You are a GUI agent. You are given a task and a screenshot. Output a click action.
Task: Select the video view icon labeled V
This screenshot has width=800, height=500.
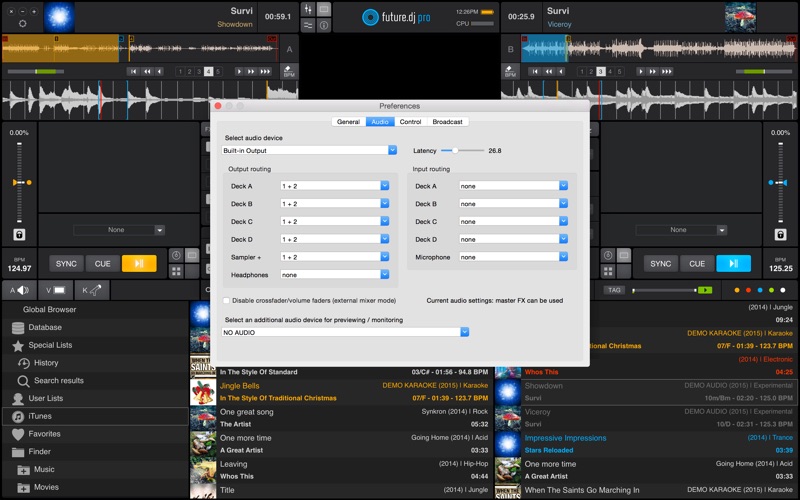click(54, 290)
